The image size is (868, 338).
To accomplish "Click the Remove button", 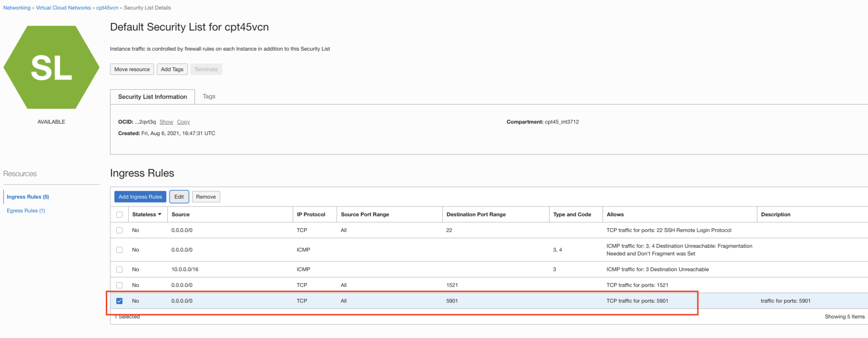I will (x=206, y=197).
